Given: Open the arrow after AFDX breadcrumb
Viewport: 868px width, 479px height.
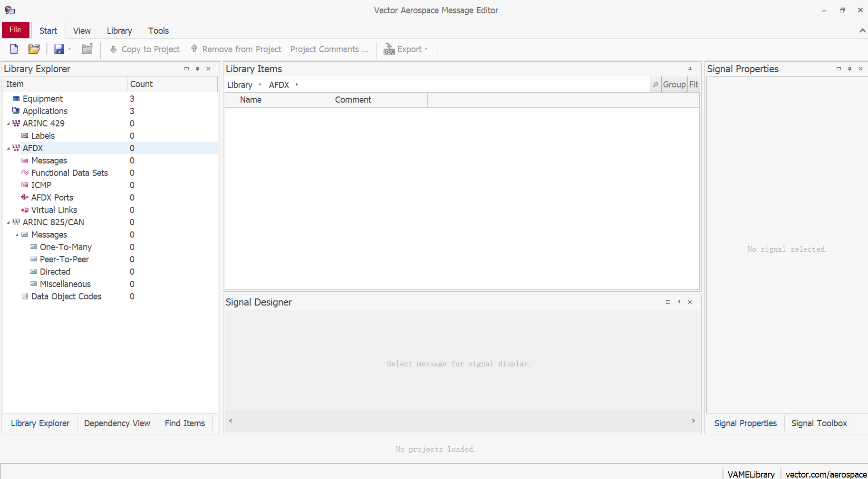Looking at the screenshot, I should (x=297, y=85).
